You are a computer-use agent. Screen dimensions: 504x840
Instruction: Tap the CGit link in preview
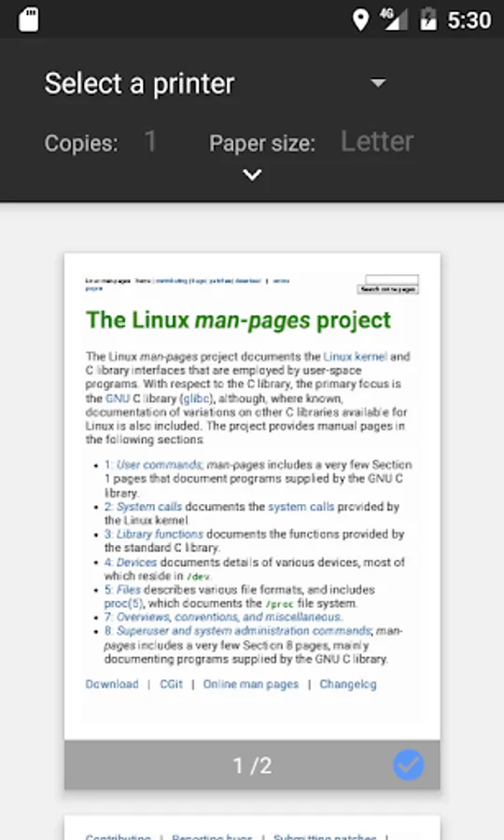click(172, 684)
